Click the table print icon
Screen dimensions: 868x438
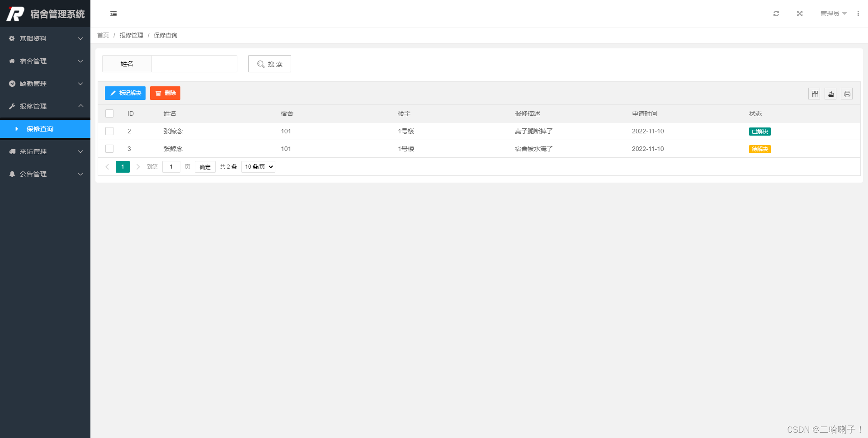click(847, 94)
